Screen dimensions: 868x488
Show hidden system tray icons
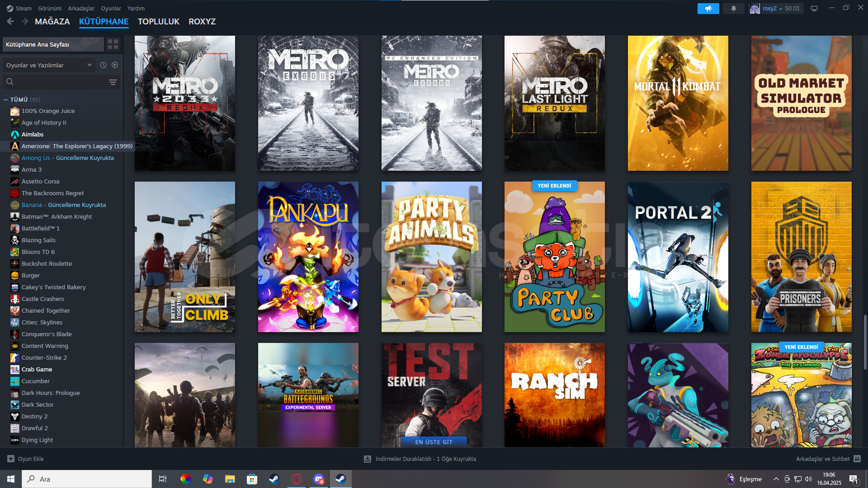pyautogui.click(x=776, y=479)
